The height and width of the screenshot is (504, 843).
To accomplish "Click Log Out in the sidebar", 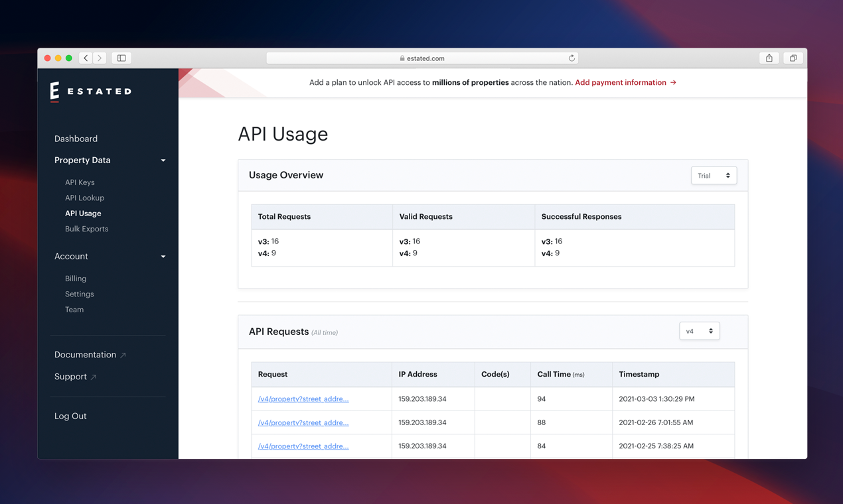I will tap(70, 416).
